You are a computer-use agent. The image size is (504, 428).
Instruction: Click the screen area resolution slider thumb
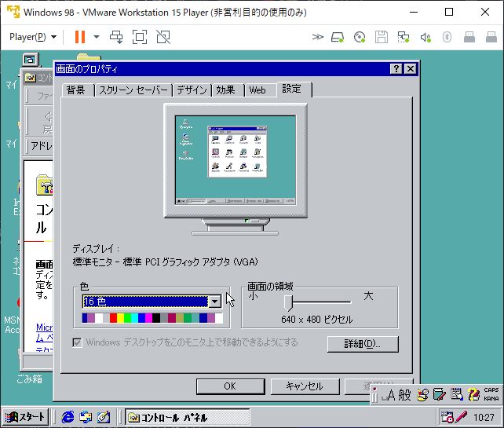pyautogui.click(x=288, y=302)
